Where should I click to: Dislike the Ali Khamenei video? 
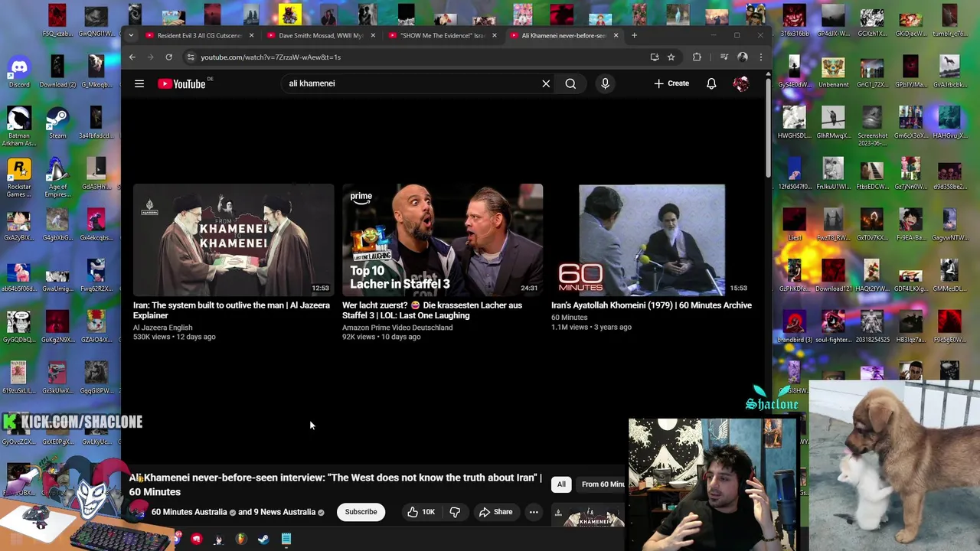point(455,512)
